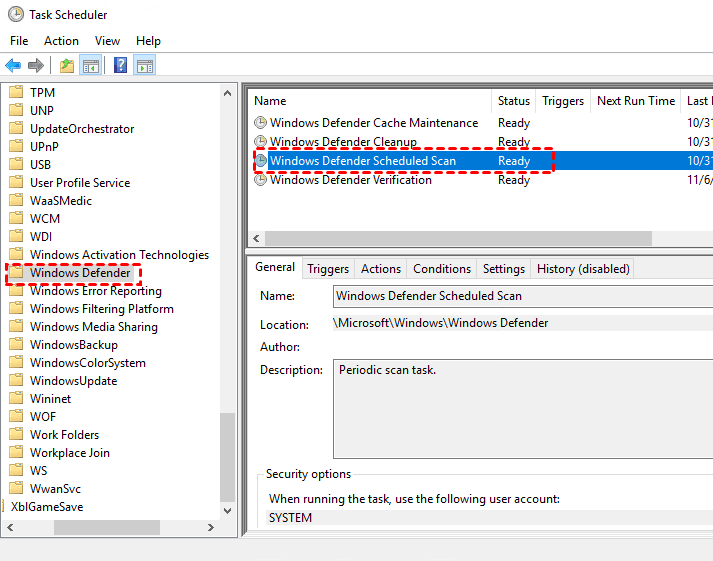Click tree pane horizontal scroll left arrow
The height and width of the screenshot is (561, 713).
pos(10,527)
